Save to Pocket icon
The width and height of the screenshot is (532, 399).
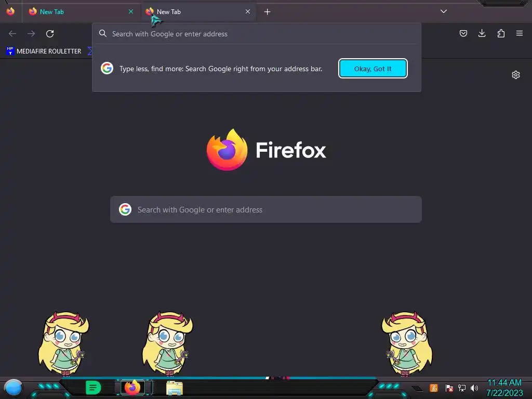[463, 33]
